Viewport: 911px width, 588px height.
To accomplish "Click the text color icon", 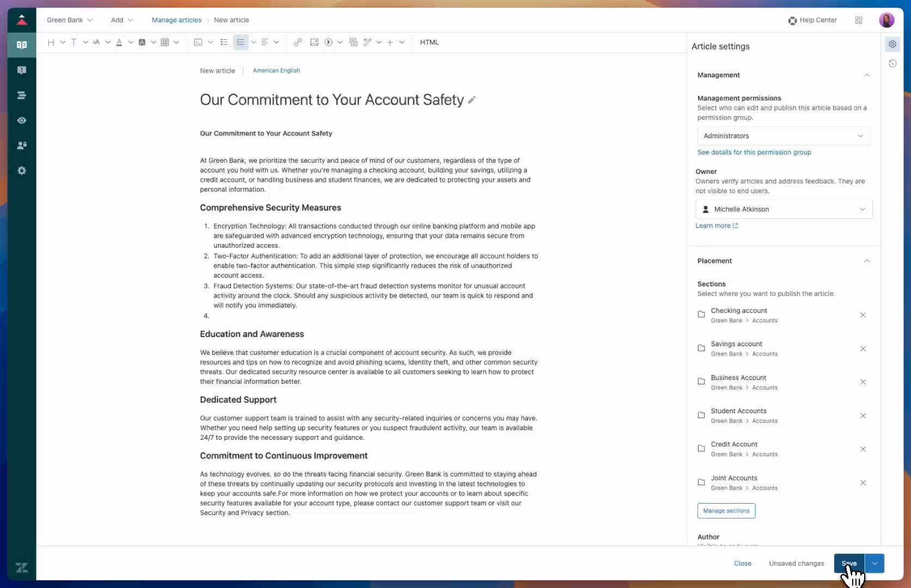I will click(119, 42).
